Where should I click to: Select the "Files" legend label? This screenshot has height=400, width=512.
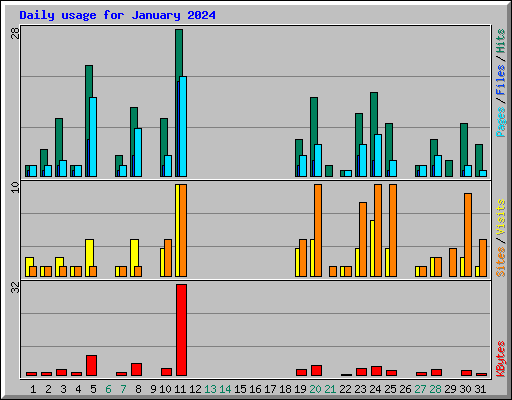[x=501, y=80]
